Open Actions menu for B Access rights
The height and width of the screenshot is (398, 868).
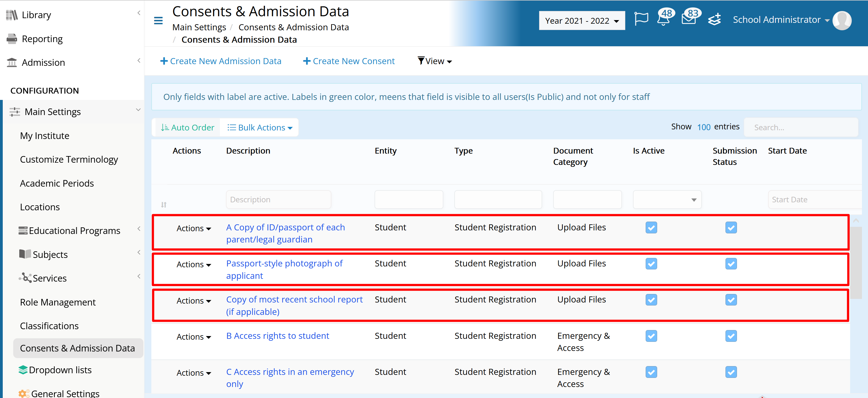(194, 337)
